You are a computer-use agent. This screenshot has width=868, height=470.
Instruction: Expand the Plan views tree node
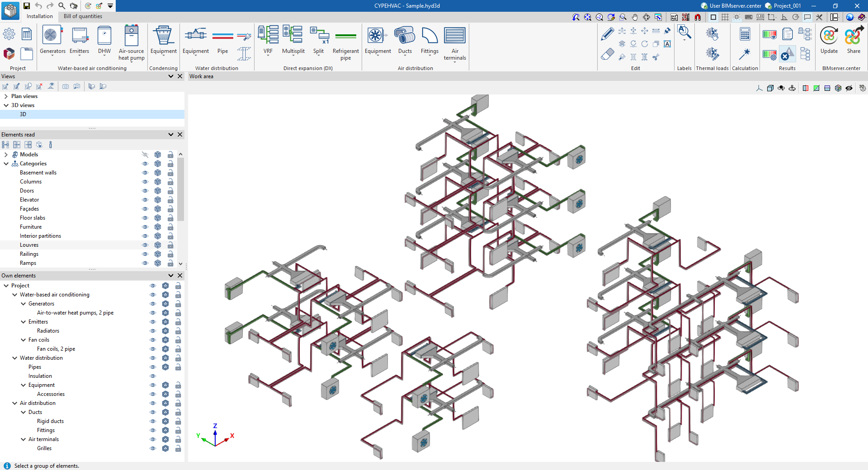[x=6, y=96]
